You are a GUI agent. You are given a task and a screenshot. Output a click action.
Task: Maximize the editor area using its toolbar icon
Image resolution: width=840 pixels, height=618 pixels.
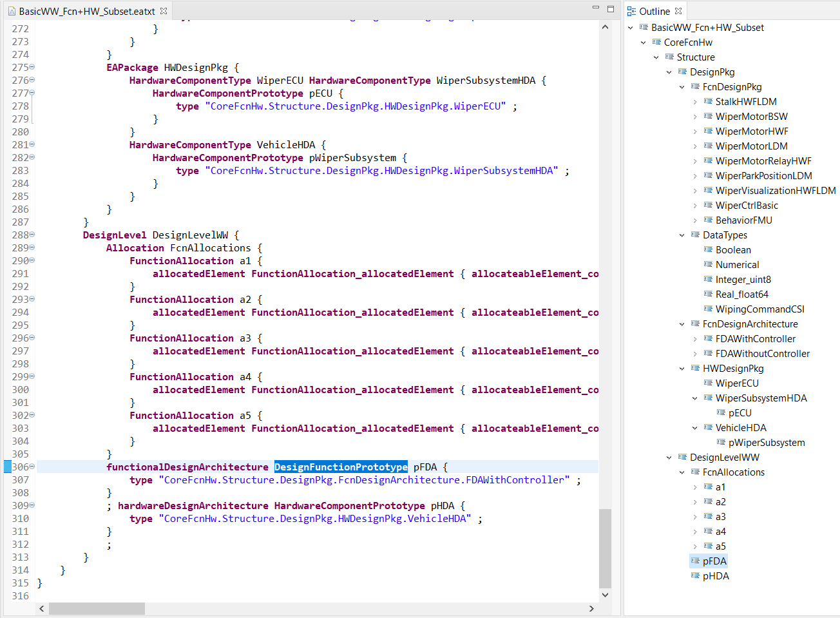611,9
